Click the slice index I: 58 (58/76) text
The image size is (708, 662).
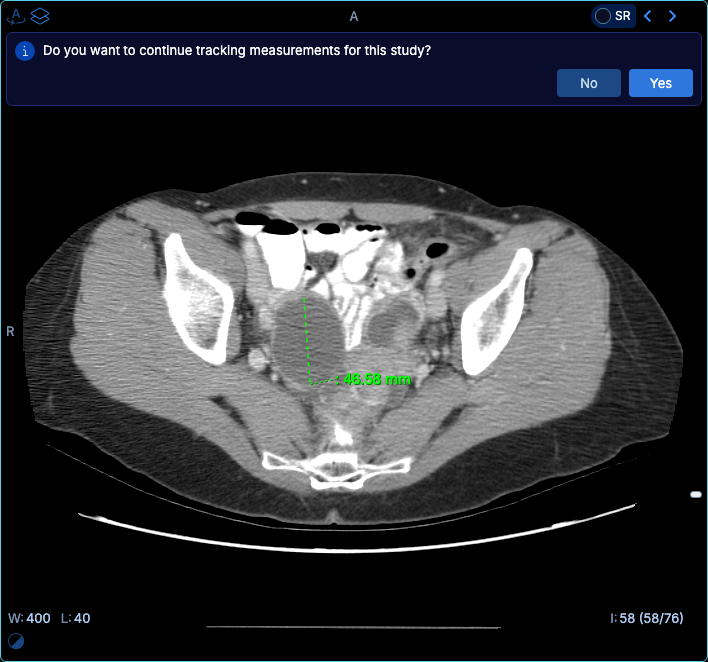tap(647, 618)
